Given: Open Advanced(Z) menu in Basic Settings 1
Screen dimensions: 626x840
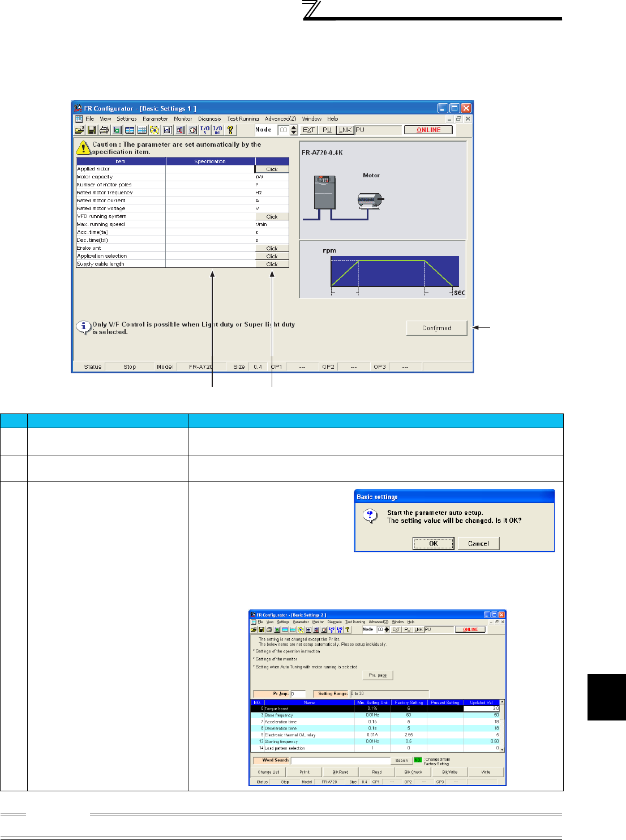Looking at the screenshot, I should click(280, 119).
